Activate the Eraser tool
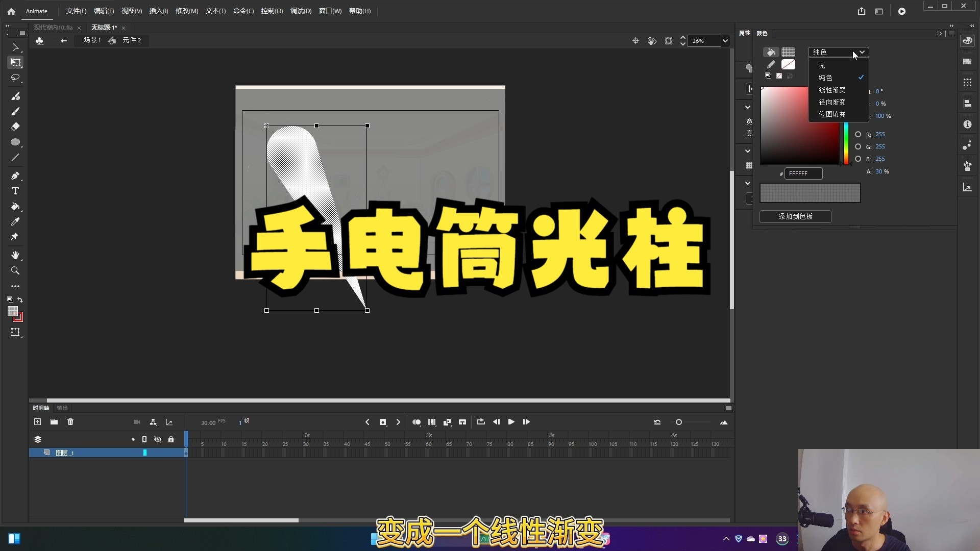The height and width of the screenshot is (551, 980). 15,127
